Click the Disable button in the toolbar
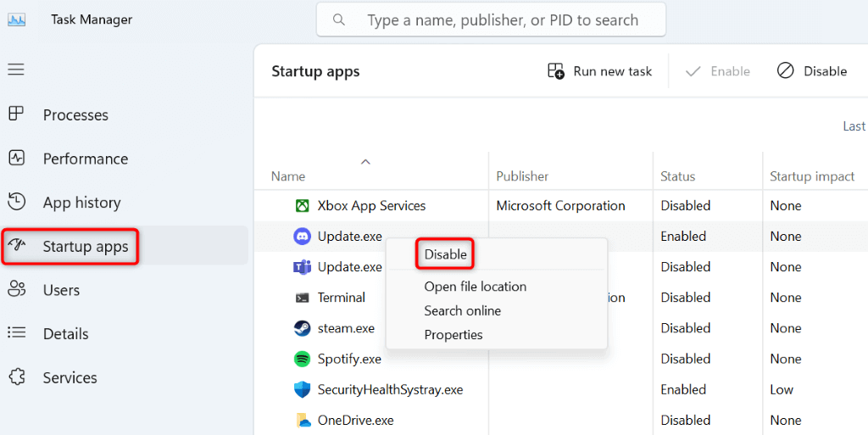Image resolution: width=868 pixels, height=435 pixels. (x=812, y=71)
